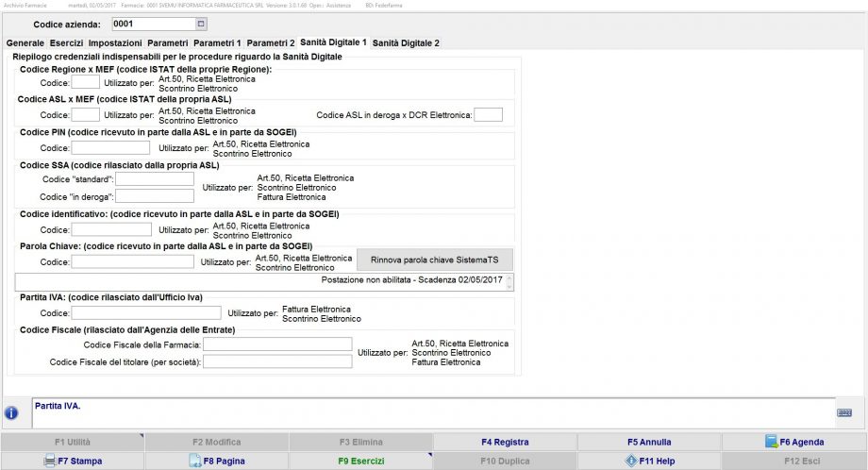Open F11 Help

(x=649, y=461)
